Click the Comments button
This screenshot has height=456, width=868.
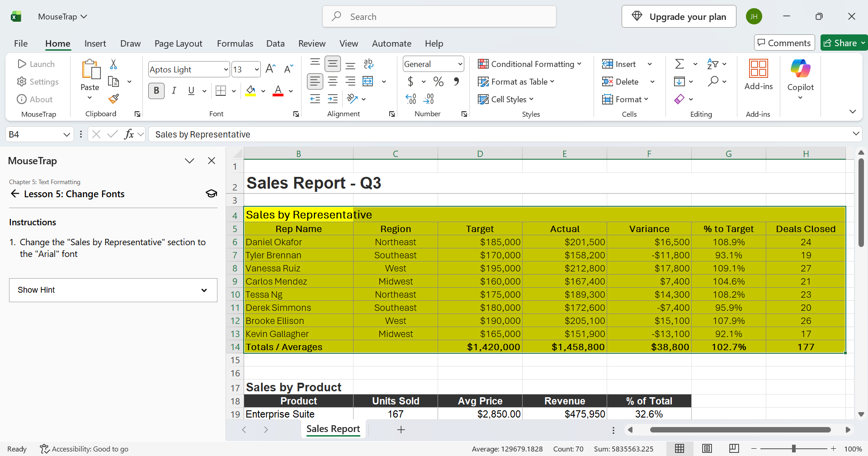[784, 43]
